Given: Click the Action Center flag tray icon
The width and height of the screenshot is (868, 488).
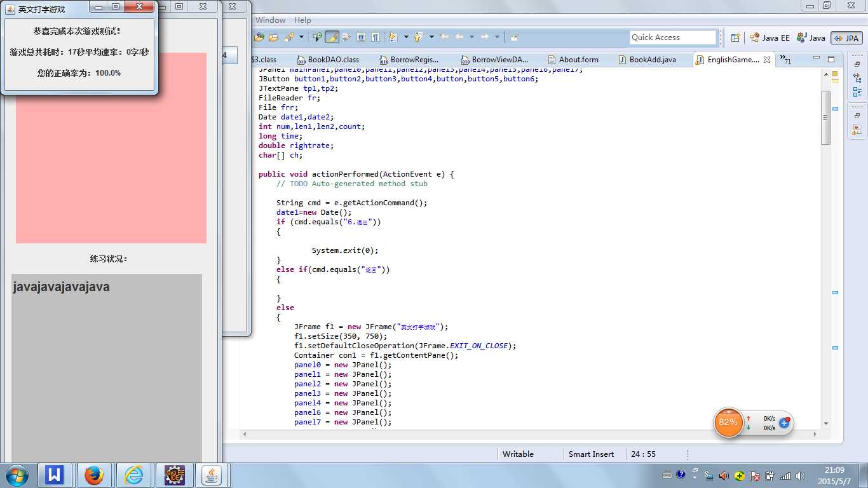Looking at the screenshot, I should (x=755, y=475).
